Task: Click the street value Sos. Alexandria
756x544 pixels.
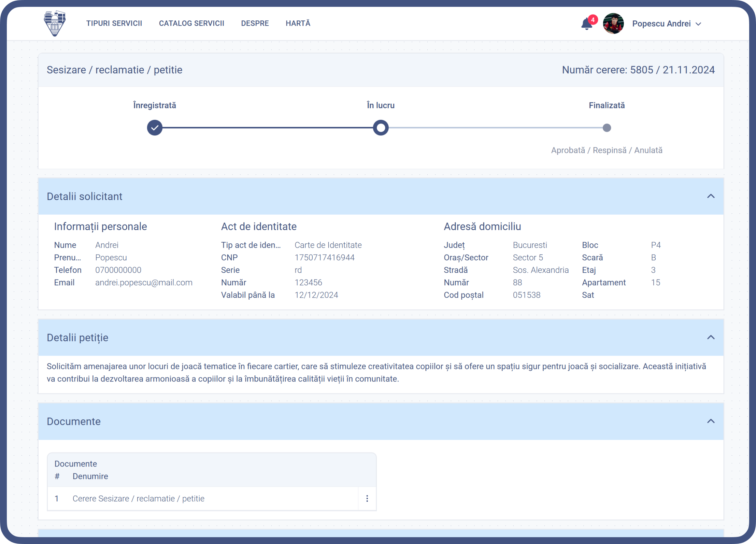Action: (541, 270)
